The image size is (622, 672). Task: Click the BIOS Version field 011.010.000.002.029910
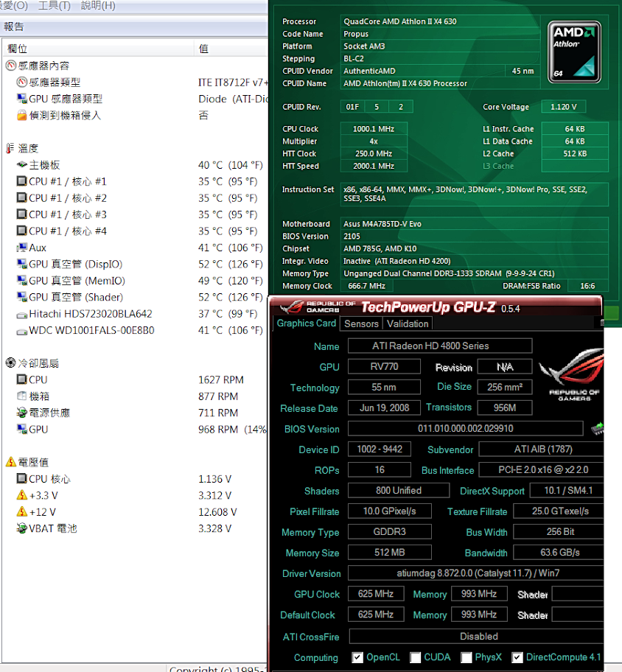(x=466, y=428)
